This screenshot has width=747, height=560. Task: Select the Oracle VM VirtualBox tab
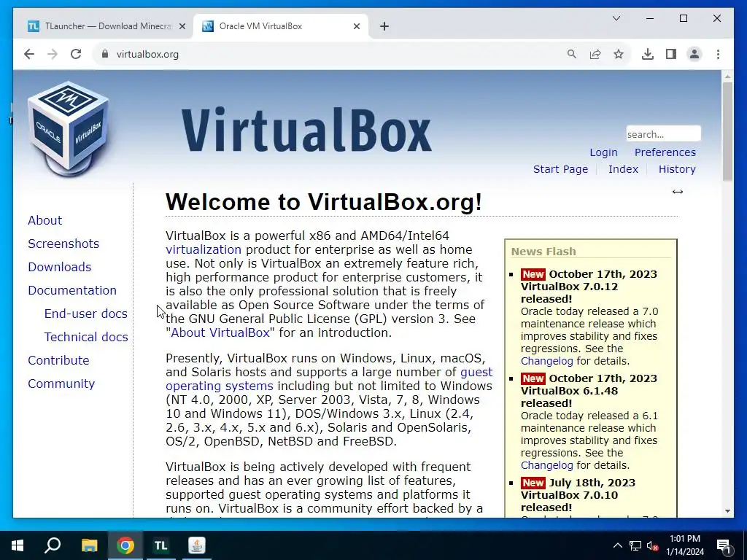click(x=281, y=27)
